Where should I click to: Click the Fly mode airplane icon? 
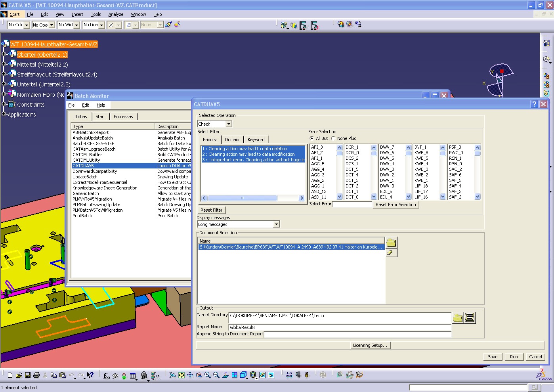click(172, 375)
